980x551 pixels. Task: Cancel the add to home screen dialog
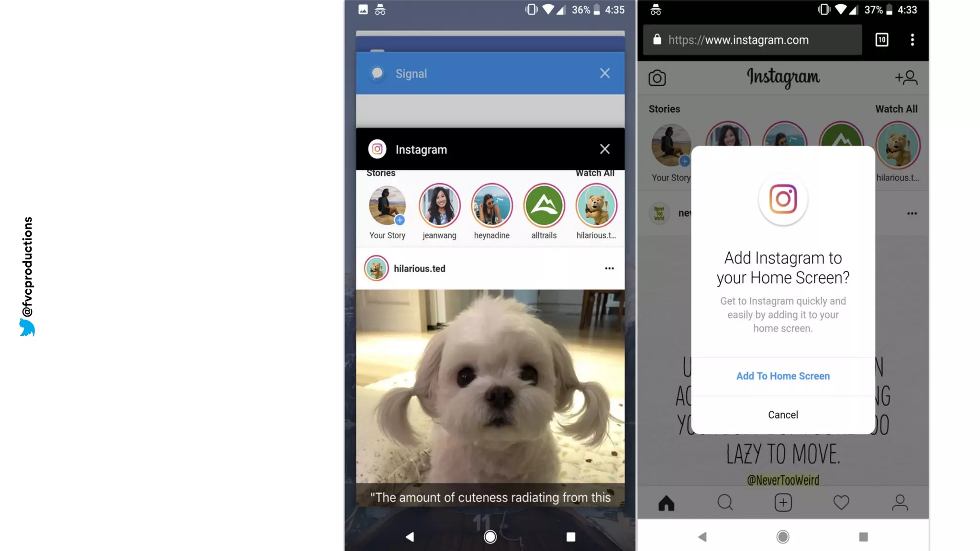pyautogui.click(x=783, y=415)
